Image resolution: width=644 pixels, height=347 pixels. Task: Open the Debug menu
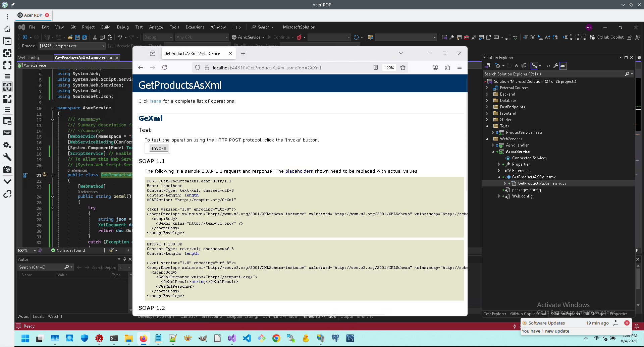point(123,27)
